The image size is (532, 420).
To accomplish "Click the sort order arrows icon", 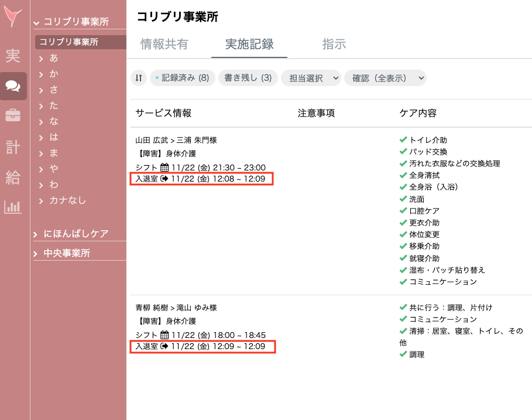I will click(139, 78).
